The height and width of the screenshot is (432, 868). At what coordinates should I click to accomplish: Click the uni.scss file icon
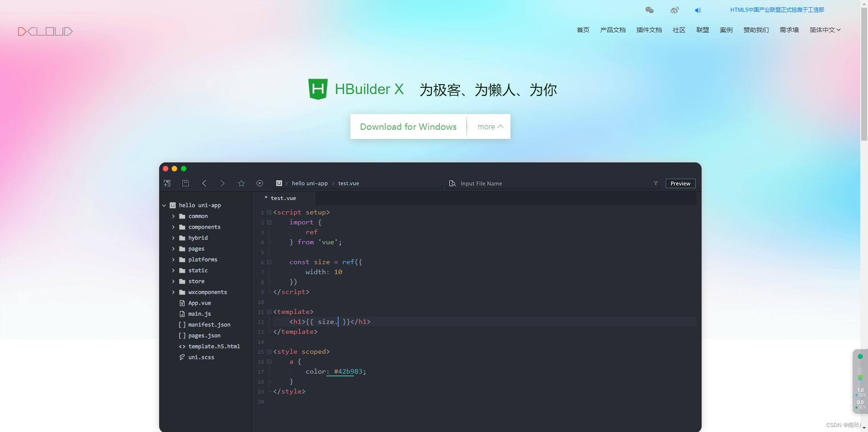point(182,357)
